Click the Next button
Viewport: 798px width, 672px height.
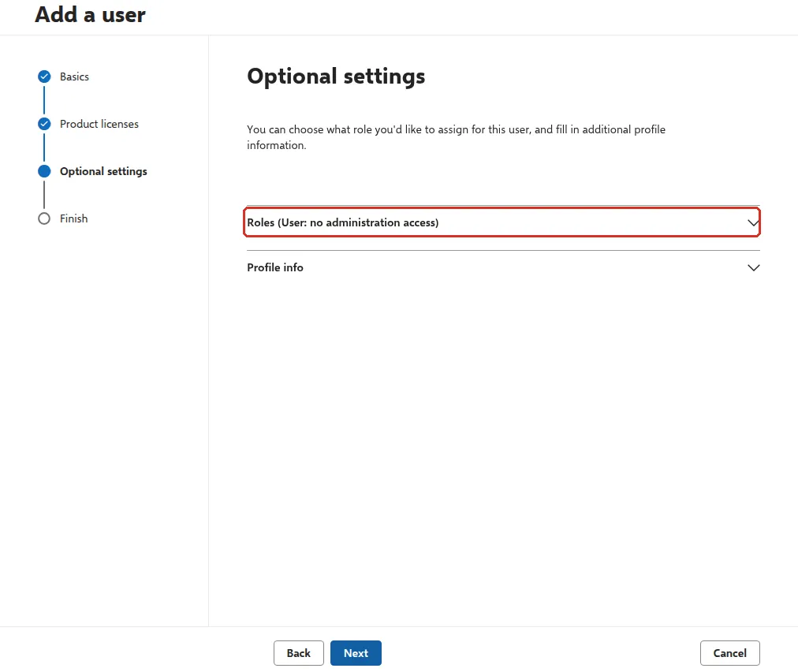point(356,653)
